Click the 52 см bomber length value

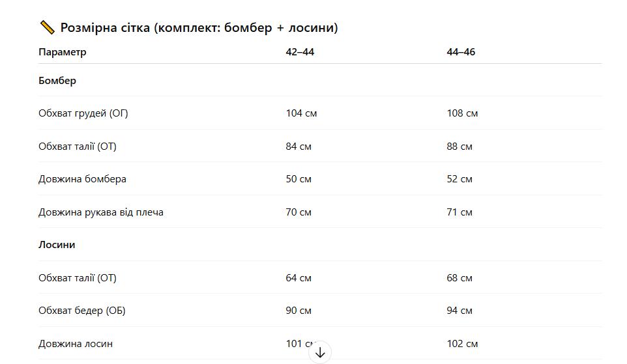[459, 179]
